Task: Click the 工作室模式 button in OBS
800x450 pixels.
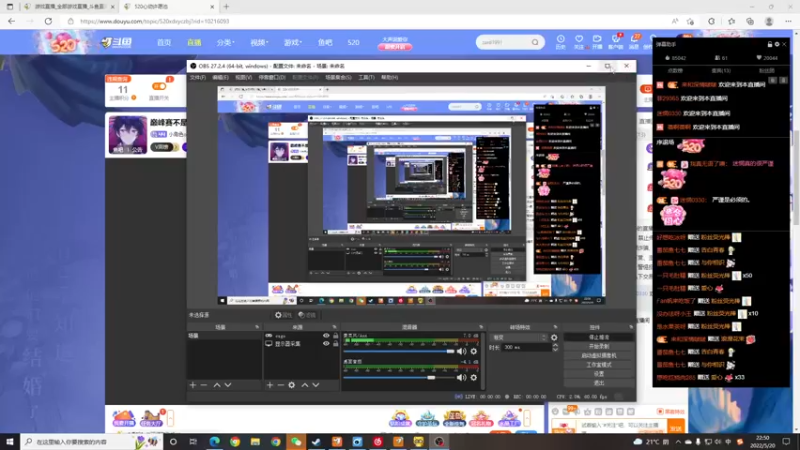Action: (x=599, y=365)
